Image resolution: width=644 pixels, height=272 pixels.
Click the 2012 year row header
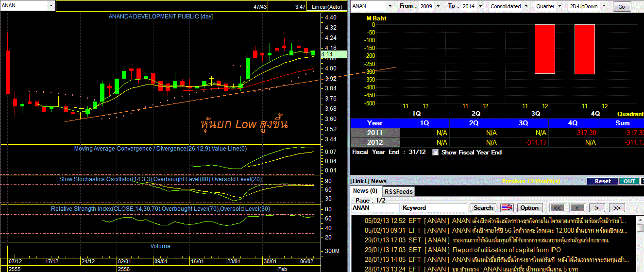(375, 142)
